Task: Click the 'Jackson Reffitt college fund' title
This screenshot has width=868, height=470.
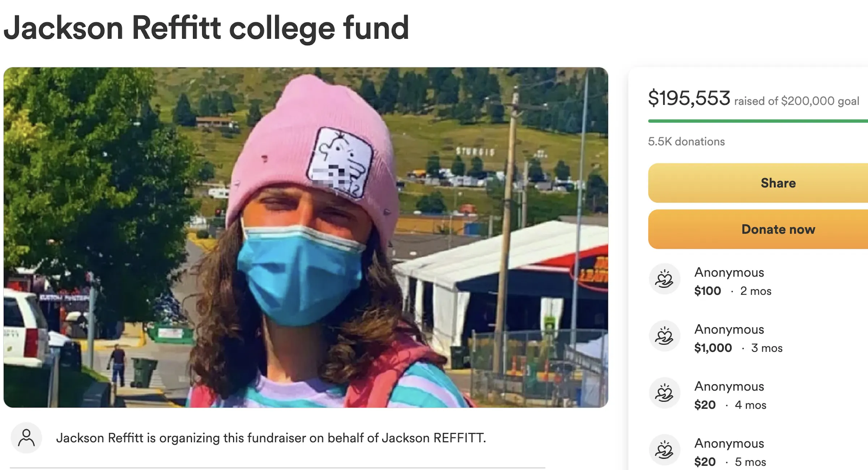Action: (x=206, y=28)
